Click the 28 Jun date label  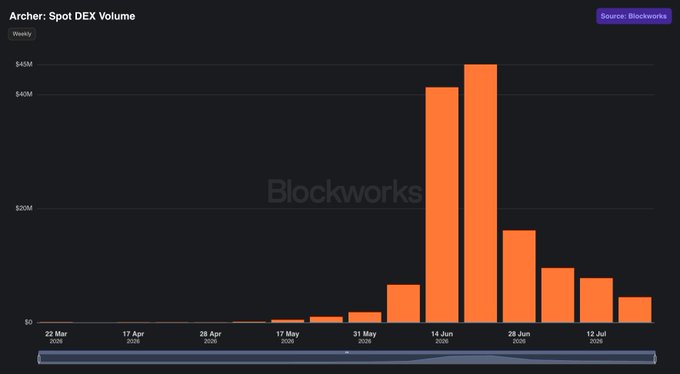click(x=519, y=337)
